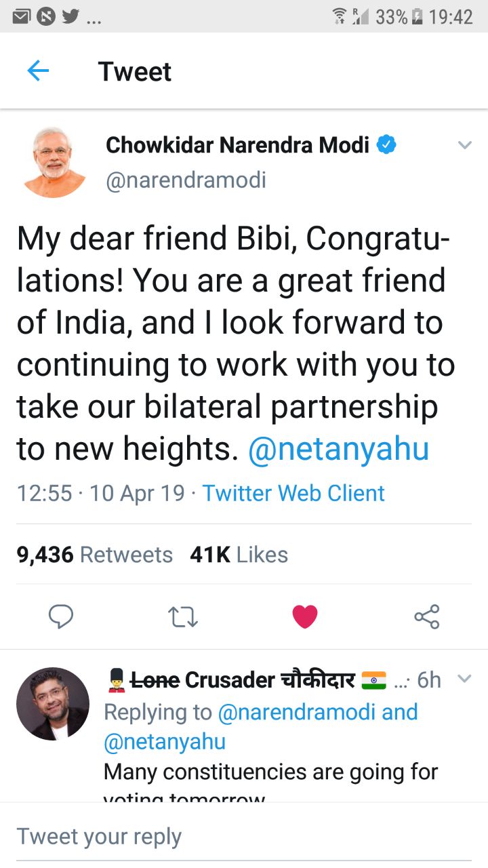Tap the verified badge beside Modi's name
The image size is (488, 868).
[387, 144]
